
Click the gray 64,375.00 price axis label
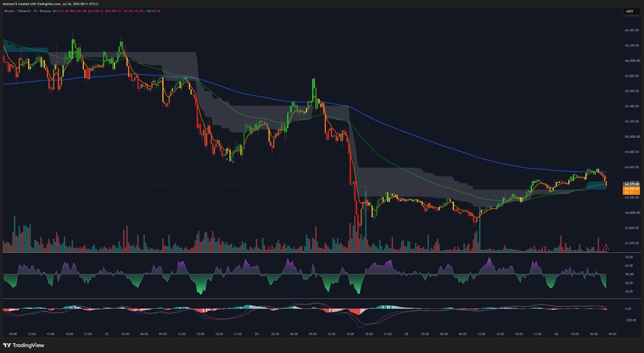(x=632, y=184)
